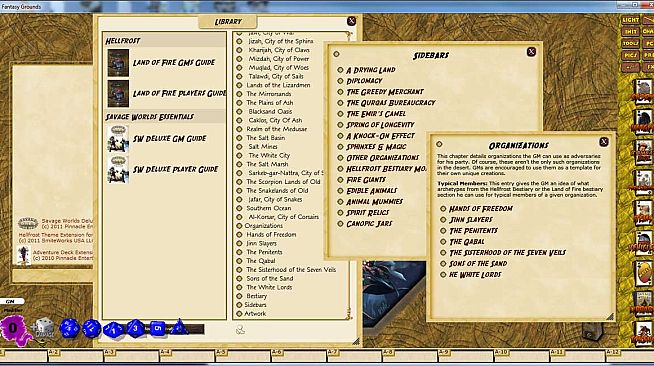Open A Knock-On Effect sidebar
The image size is (654, 366).
coord(380,136)
